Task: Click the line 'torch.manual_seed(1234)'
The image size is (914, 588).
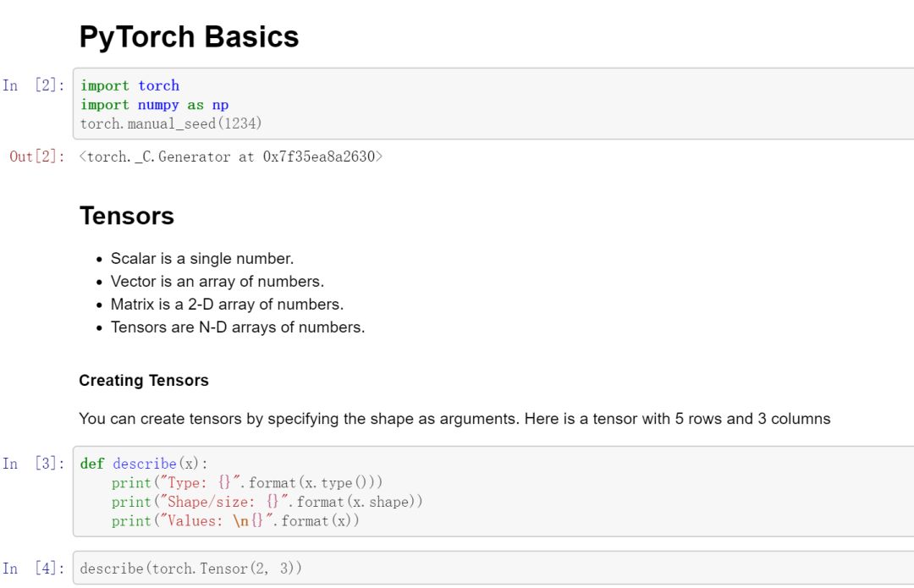Action: pos(171,124)
